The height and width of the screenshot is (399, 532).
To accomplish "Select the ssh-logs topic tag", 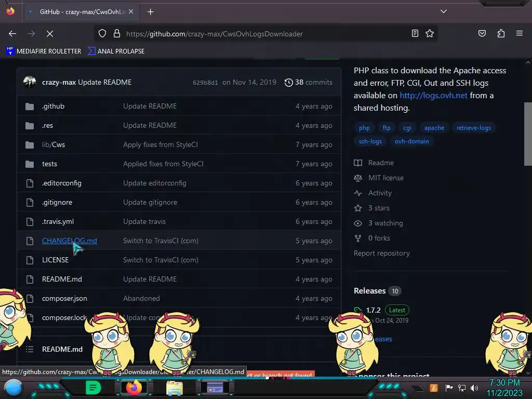I will [x=370, y=141].
